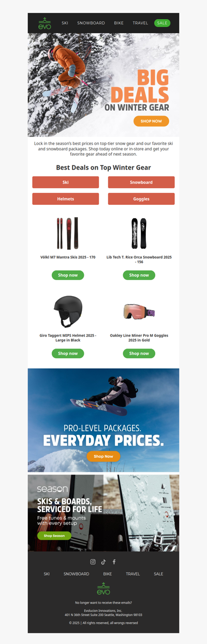The width and height of the screenshot is (207, 644).
Task: Click Shop Now on Everyday Prices banner
Action: (x=103, y=456)
